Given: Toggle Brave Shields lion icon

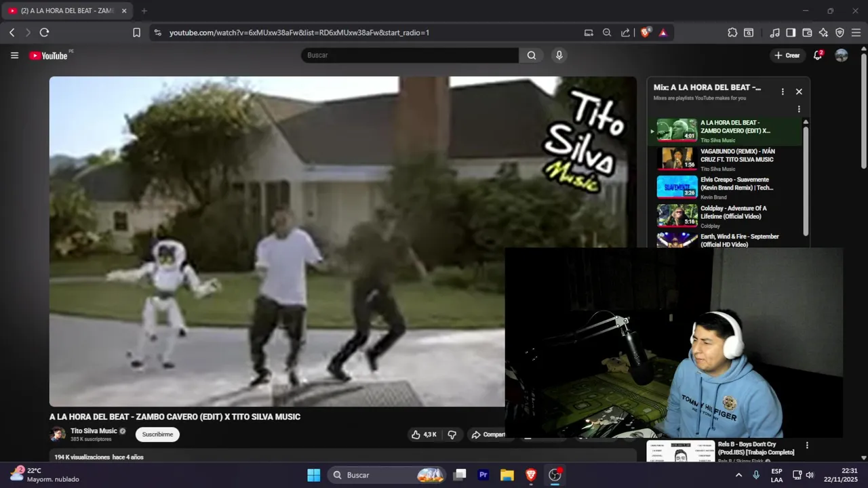Looking at the screenshot, I should (645, 32).
